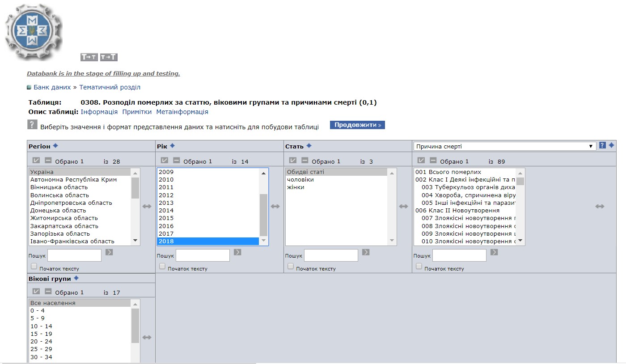Click the blue star next to Вікові групи

pos(76,278)
